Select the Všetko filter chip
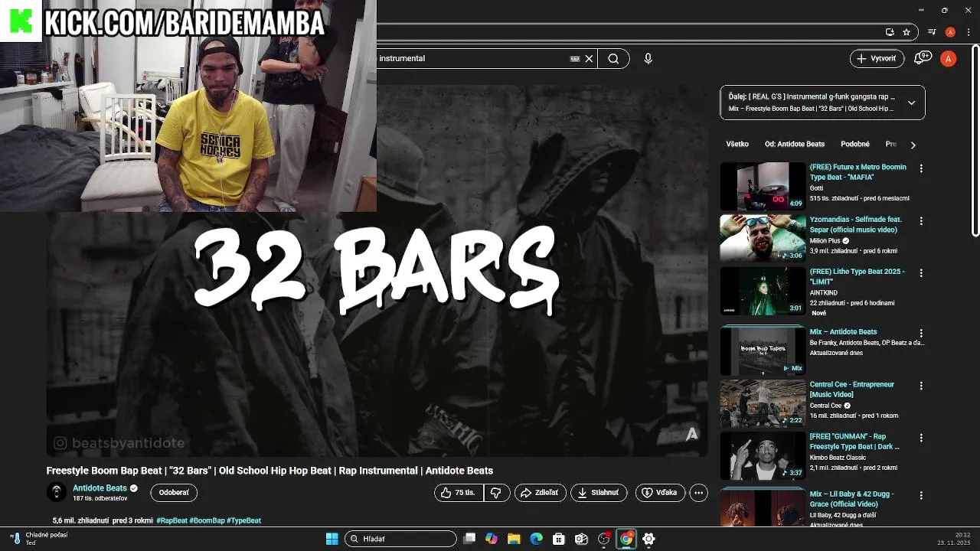980x551 pixels. (737, 144)
